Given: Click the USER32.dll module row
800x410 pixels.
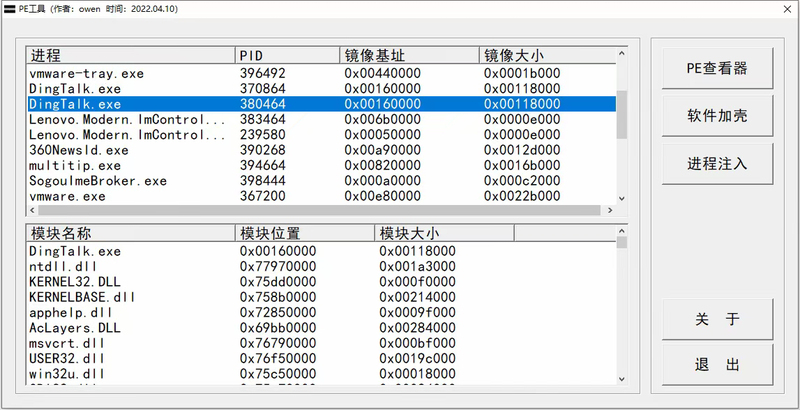Looking at the screenshot, I should (321, 358).
